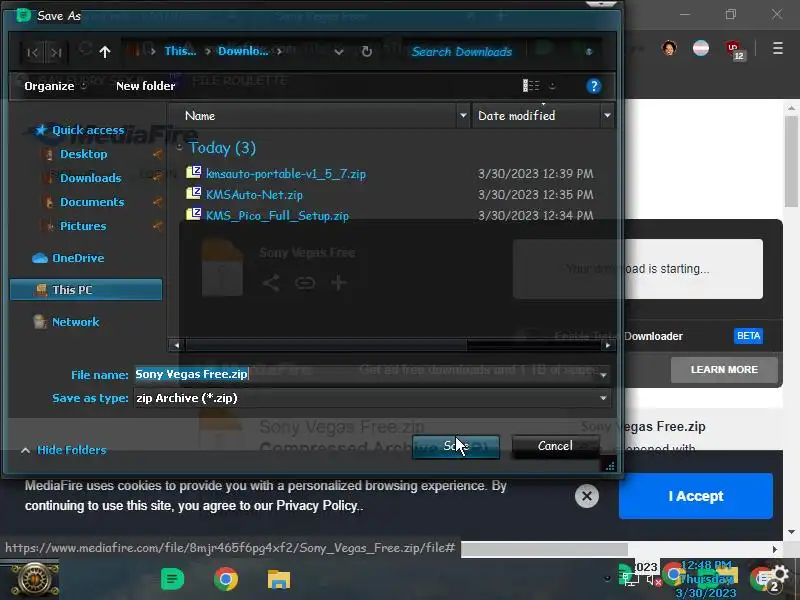Click the 'This...' breadcrumb in the address bar
The width and height of the screenshot is (800, 600).
(x=180, y=51)
